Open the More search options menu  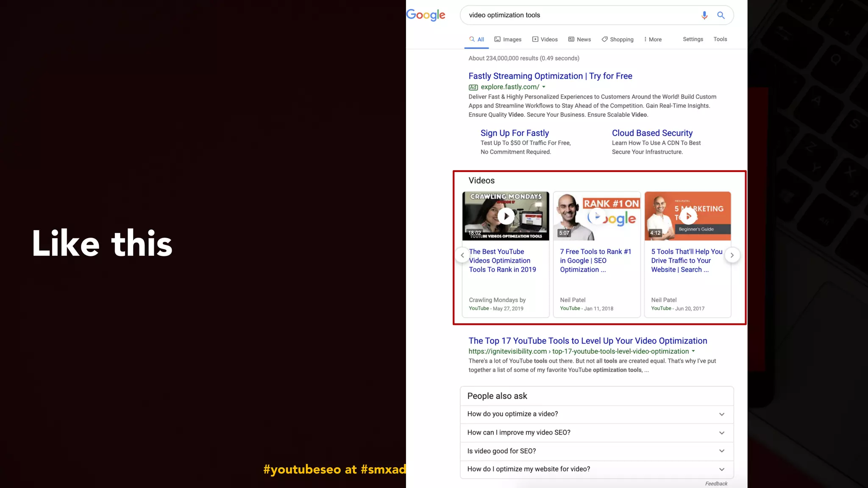[653, 39]
